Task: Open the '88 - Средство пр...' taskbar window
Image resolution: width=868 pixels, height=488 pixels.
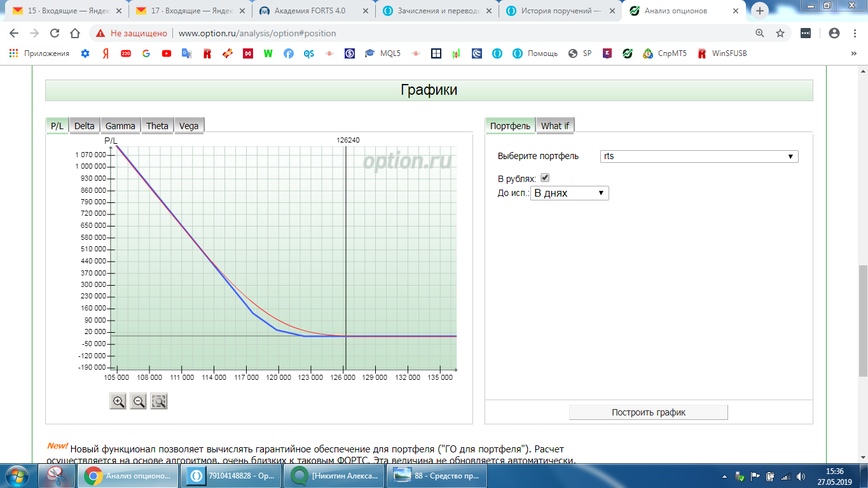Action: pos(436,475)
